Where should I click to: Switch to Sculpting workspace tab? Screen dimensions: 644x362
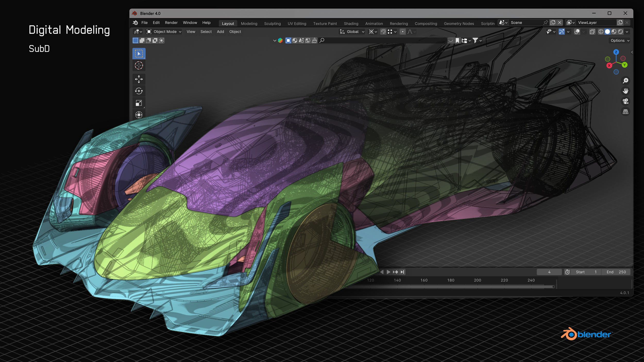[x=272, y=23]
